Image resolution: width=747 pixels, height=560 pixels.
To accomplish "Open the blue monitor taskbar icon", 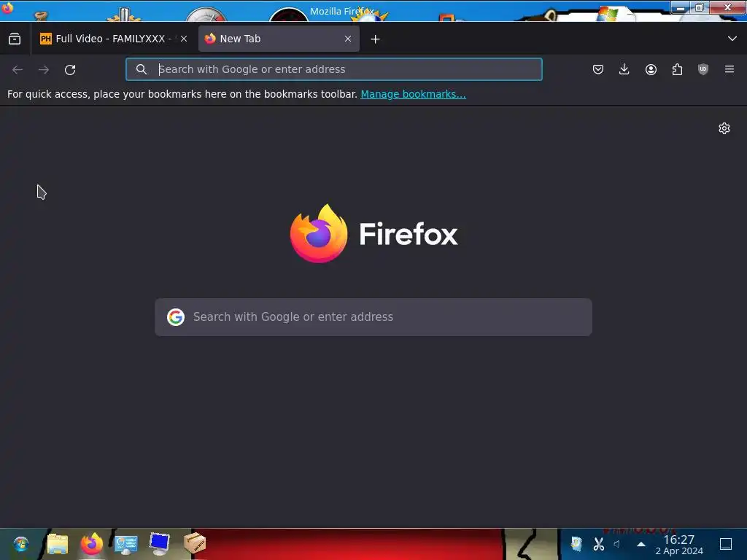I will pos(159,544).
